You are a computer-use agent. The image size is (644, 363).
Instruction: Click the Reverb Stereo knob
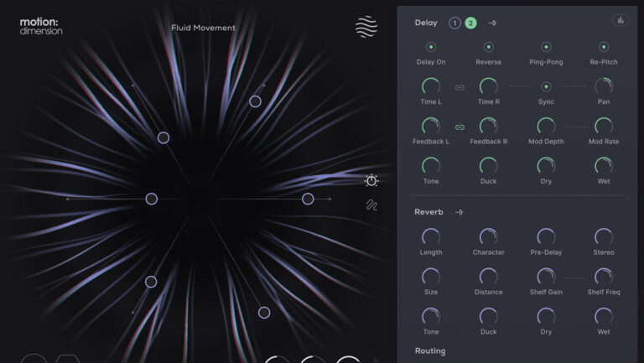point(604,237)
